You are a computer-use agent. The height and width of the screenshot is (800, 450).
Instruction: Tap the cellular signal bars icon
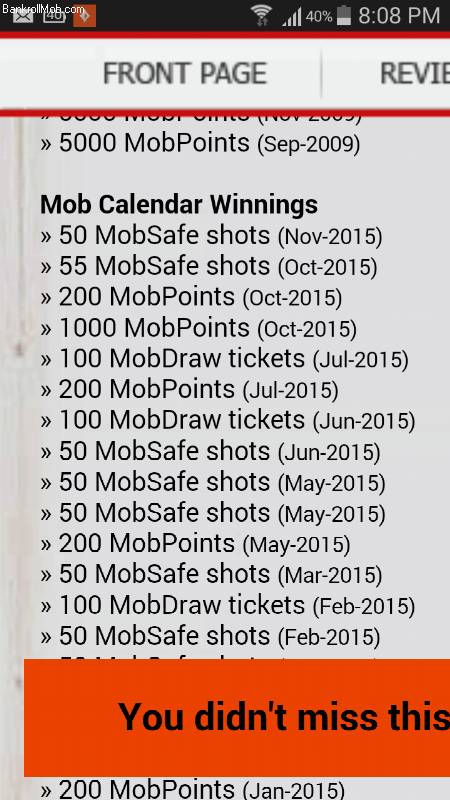coord(291,16)
